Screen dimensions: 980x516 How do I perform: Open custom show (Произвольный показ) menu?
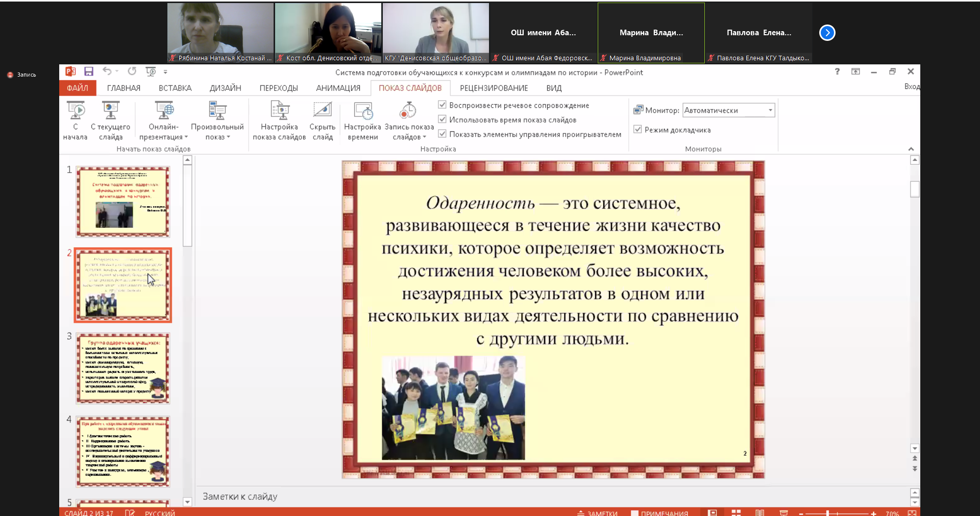[x=217, y=121]
